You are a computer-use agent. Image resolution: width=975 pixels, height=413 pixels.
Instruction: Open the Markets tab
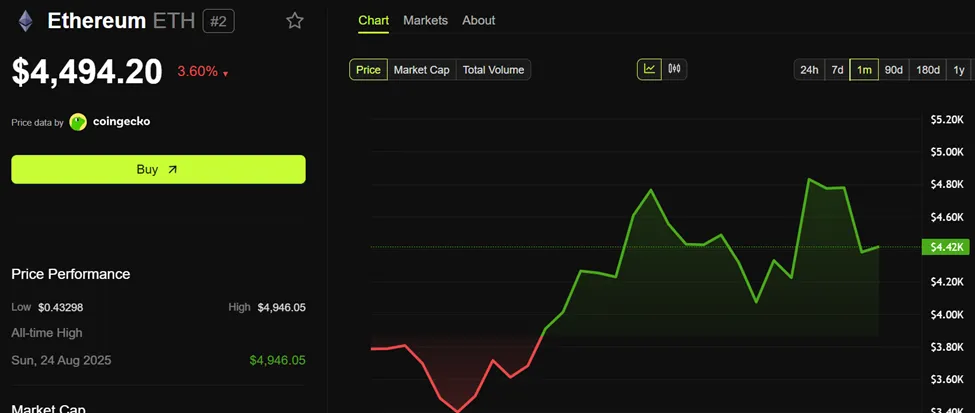point(425,20)
